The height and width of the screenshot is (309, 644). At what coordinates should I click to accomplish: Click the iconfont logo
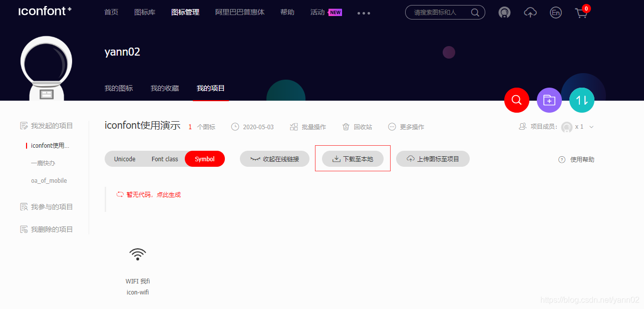[x=45, y=11]
